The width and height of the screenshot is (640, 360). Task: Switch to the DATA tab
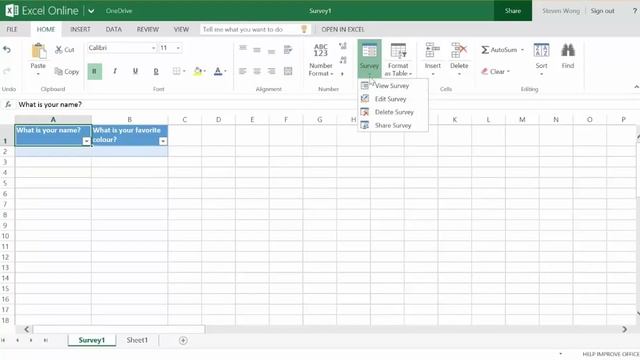(113, 29)
